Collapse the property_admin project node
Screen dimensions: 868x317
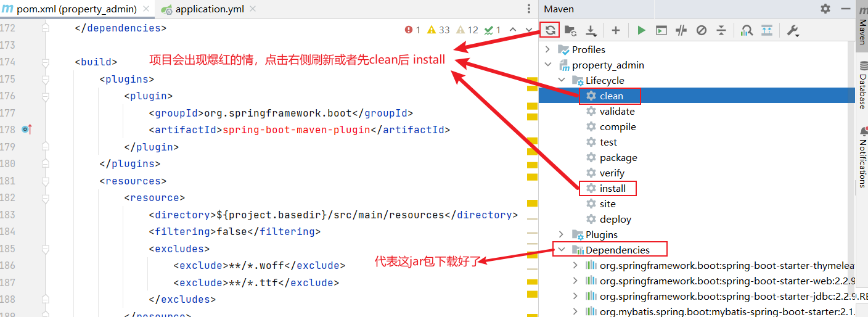(548, 65)
